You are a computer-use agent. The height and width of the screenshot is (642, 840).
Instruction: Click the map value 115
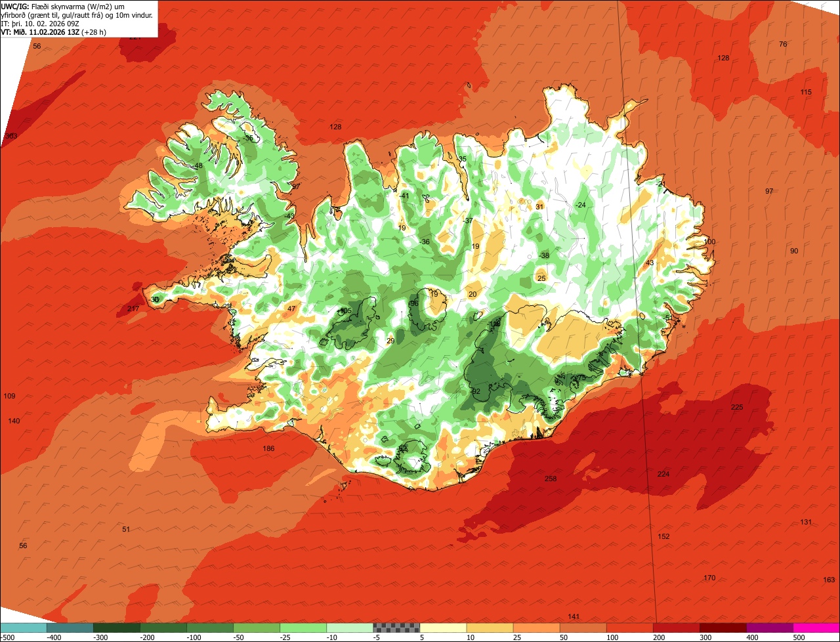[x=806, y=93]
